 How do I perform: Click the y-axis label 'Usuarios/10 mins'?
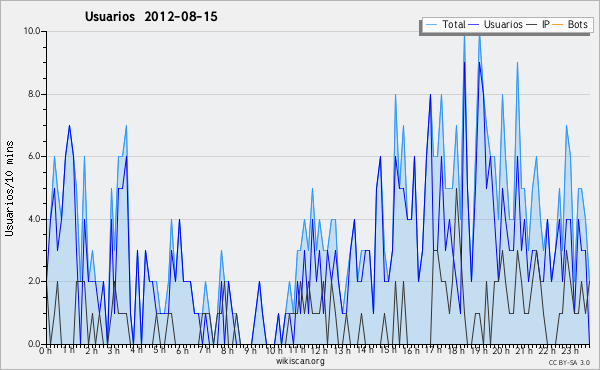pyautogui.click(x=9, y=188)
